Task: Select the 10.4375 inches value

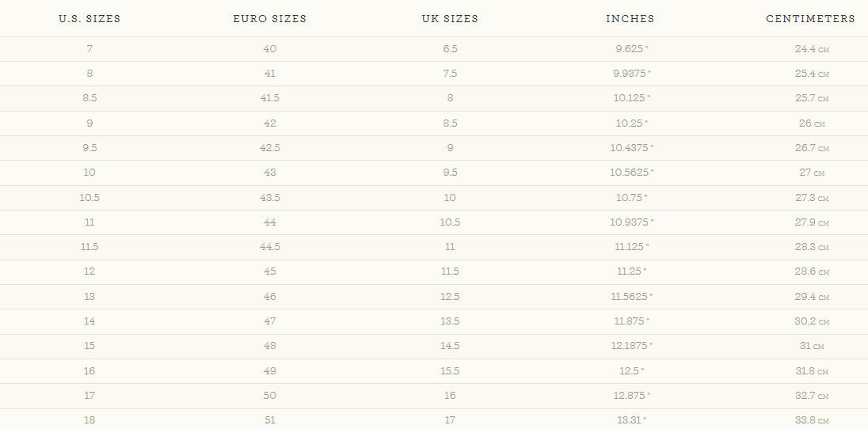Action: coord(631,148)
